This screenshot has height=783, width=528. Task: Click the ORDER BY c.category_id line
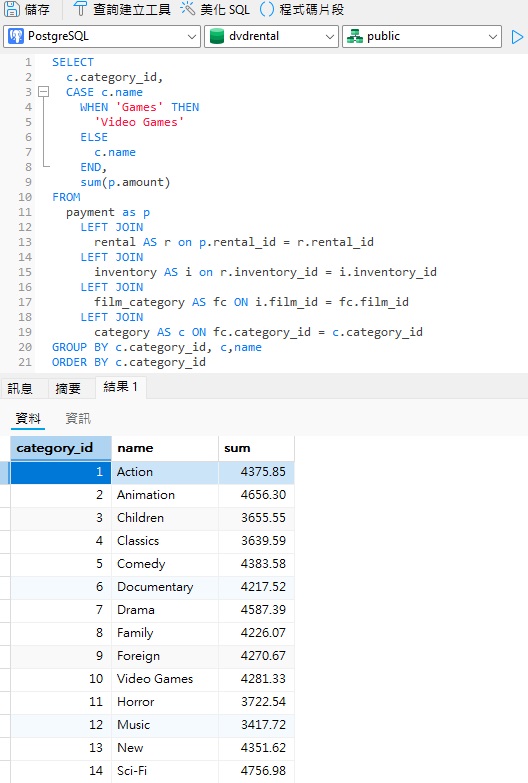coord(129,362)
